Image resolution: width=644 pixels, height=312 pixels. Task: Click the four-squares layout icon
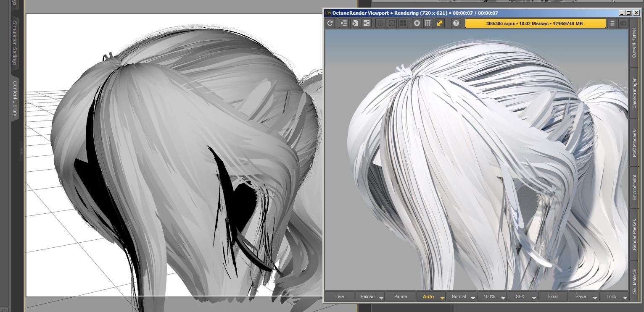tap(403, 24)
